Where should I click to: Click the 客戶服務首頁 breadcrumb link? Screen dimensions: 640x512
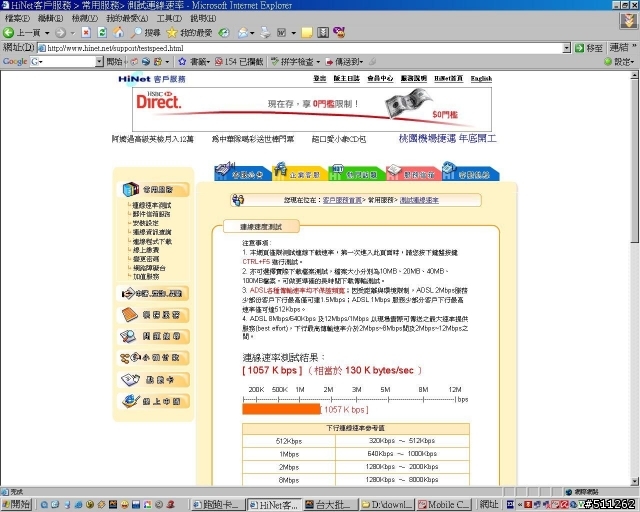point(342,200)
